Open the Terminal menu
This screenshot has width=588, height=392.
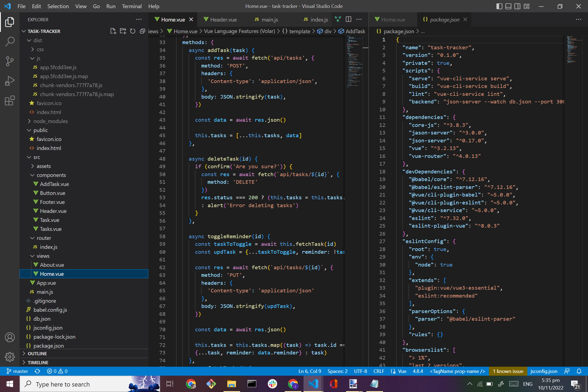pos(131,6)
